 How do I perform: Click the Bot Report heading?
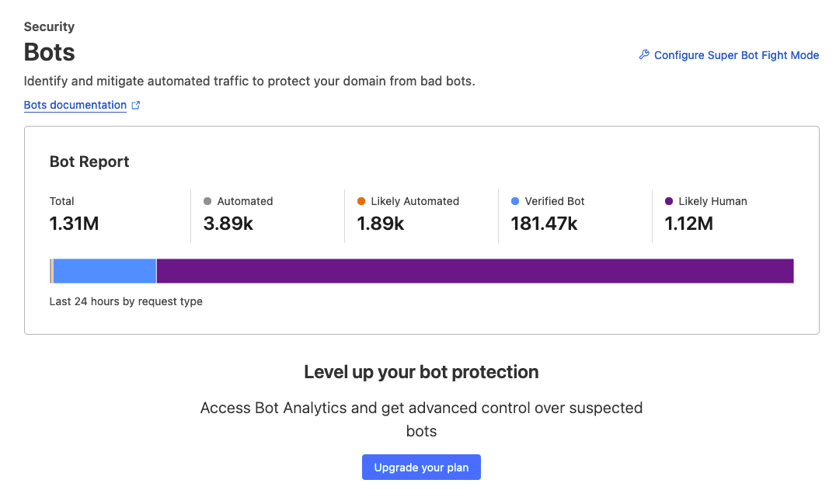coord(89,162)
